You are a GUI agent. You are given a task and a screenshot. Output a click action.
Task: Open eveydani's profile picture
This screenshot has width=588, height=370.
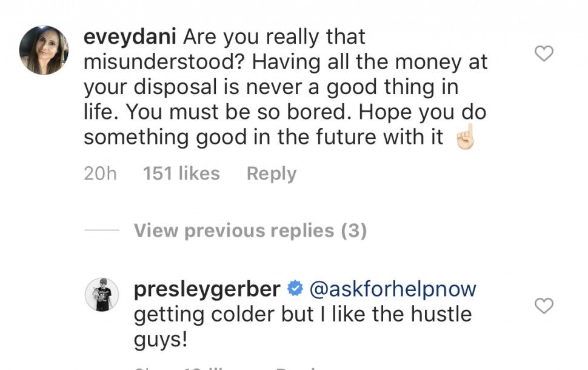[44, 50]
